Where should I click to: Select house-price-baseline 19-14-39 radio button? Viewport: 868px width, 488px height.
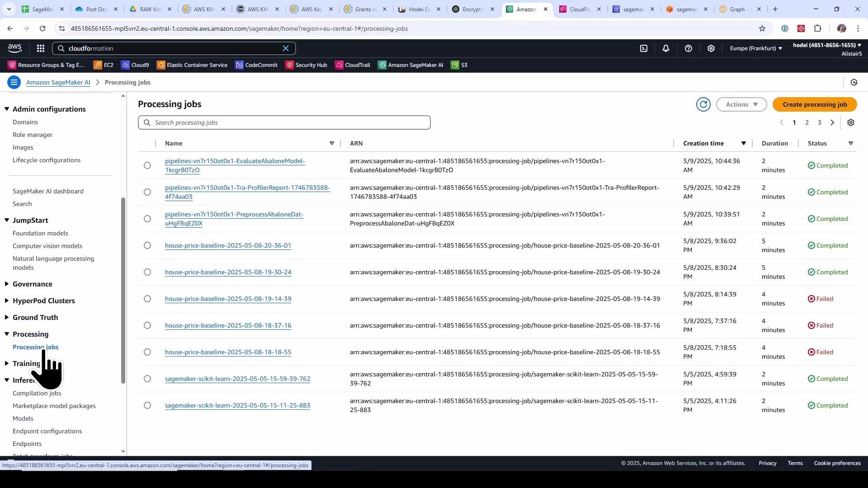[147, 299]
